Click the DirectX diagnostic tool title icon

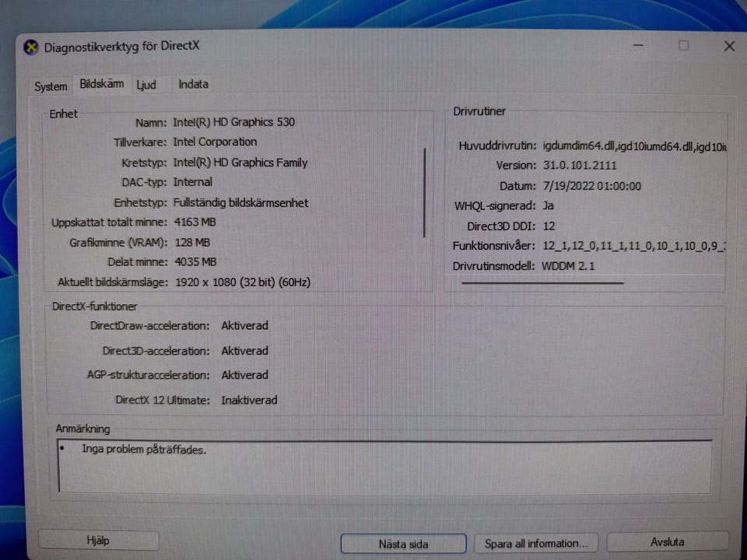(31, 47)
